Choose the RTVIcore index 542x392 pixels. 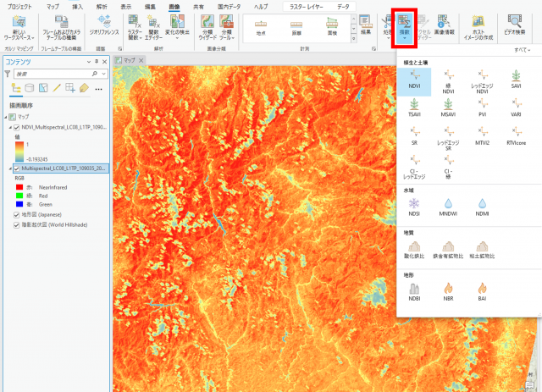click(x=516, y=135)
